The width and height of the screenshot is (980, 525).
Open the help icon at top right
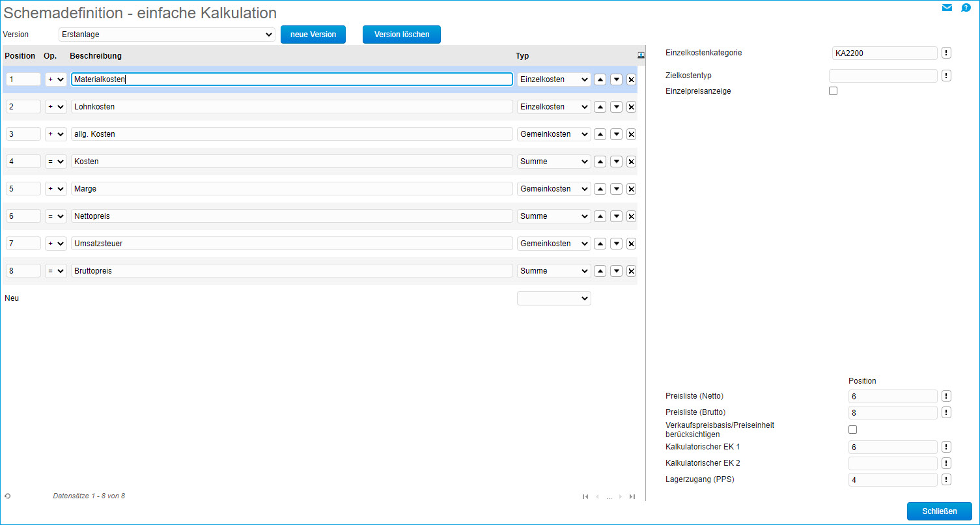point(966,8)
